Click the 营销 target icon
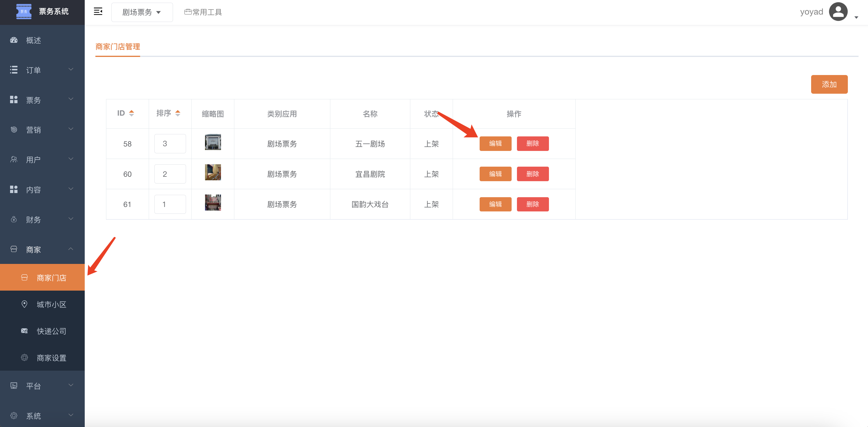The width and height of the screenshot is (868, 427). (x=14, y=130)
